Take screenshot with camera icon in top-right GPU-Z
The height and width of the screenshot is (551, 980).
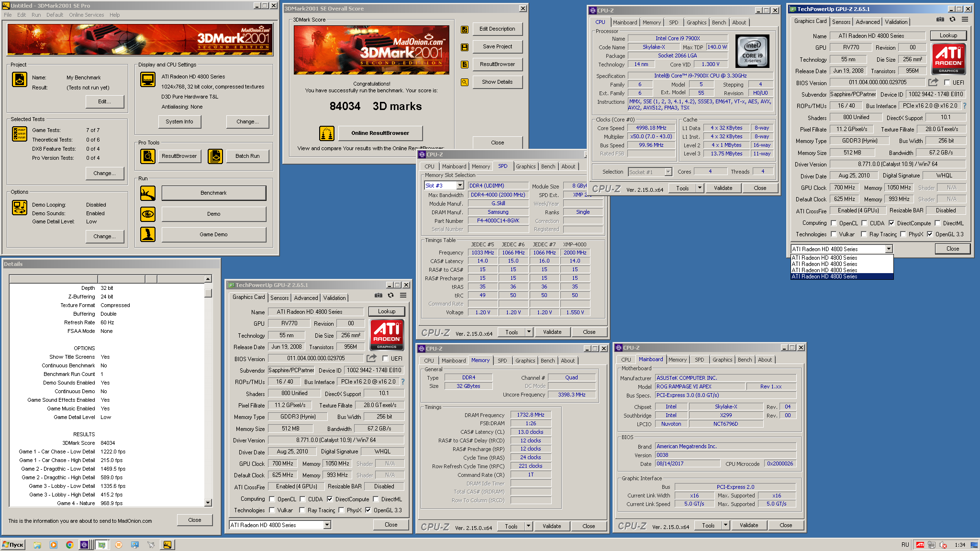pos(940,20)
